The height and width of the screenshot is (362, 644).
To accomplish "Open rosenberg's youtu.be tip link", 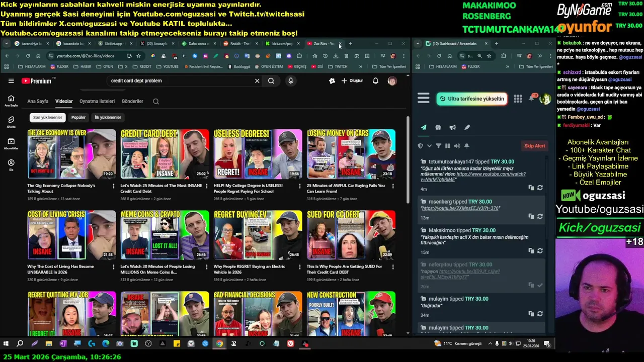I will pyautogui.click(x=460, y=208).
